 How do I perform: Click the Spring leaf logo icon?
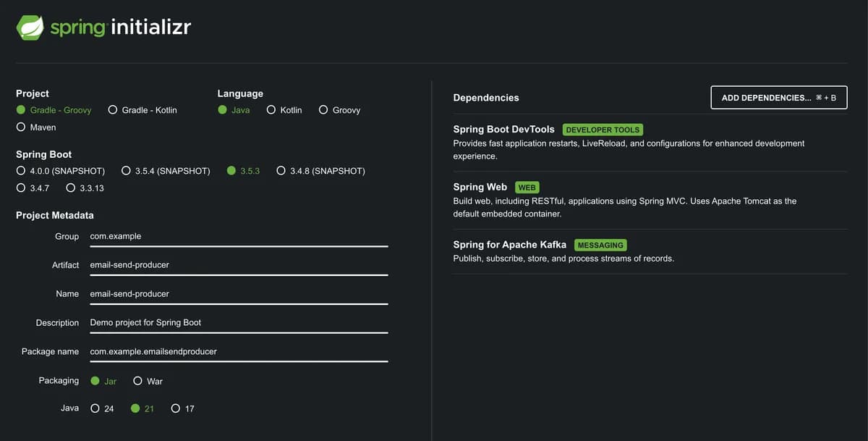tap(30, 28)
